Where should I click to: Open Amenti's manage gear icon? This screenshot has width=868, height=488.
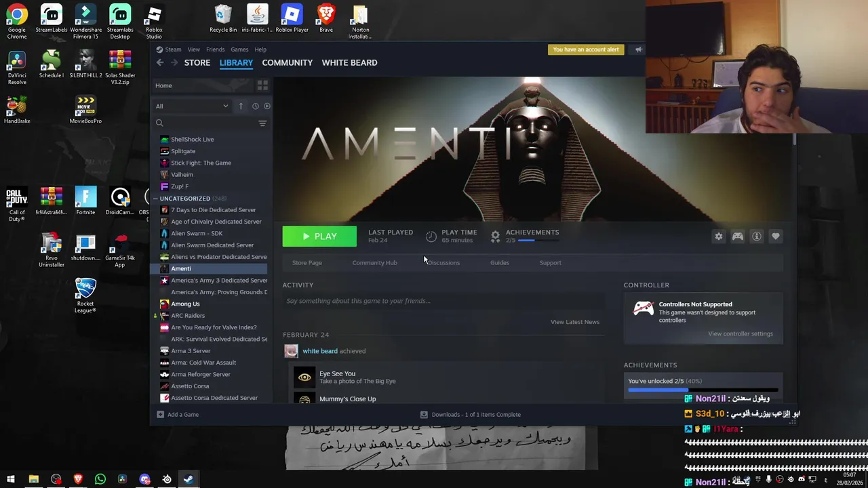pyautogui.click(x=719, y=236)
